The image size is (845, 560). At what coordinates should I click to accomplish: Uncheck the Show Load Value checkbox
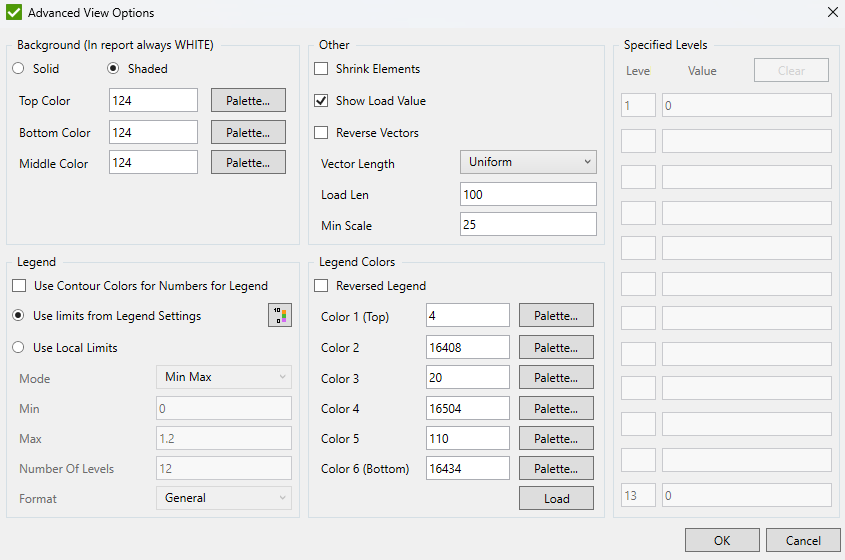click(x=321, y=101)
